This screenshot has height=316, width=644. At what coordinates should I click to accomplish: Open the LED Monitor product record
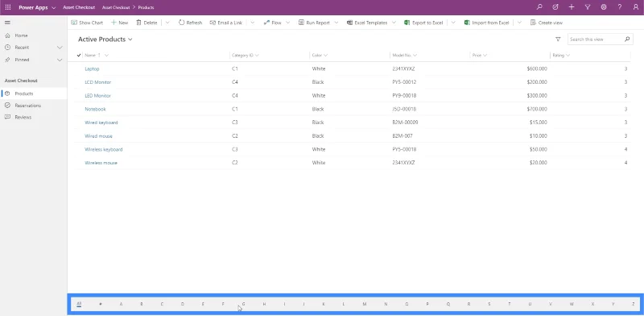(97, 95)
